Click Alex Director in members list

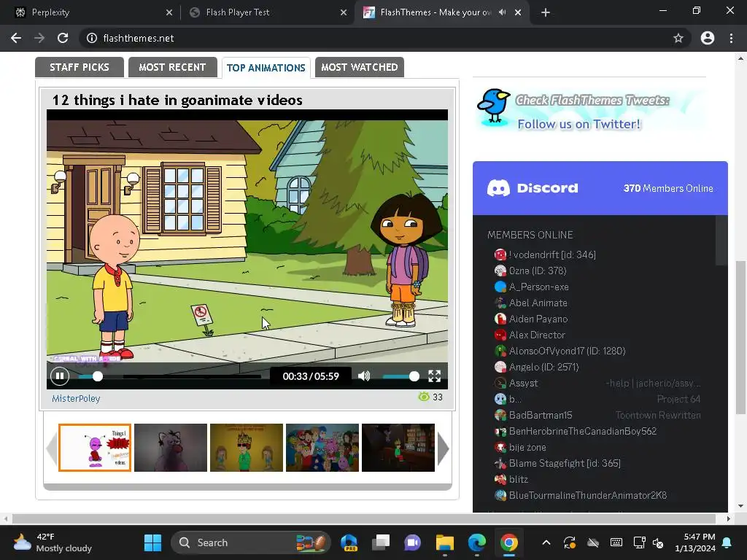537,335
